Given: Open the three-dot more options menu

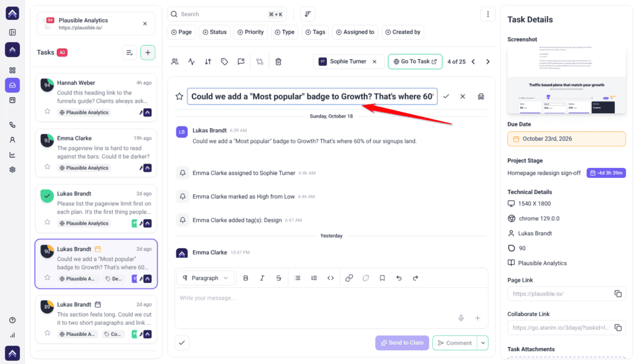Looking at the screenshot, I should tap(488, 14).
